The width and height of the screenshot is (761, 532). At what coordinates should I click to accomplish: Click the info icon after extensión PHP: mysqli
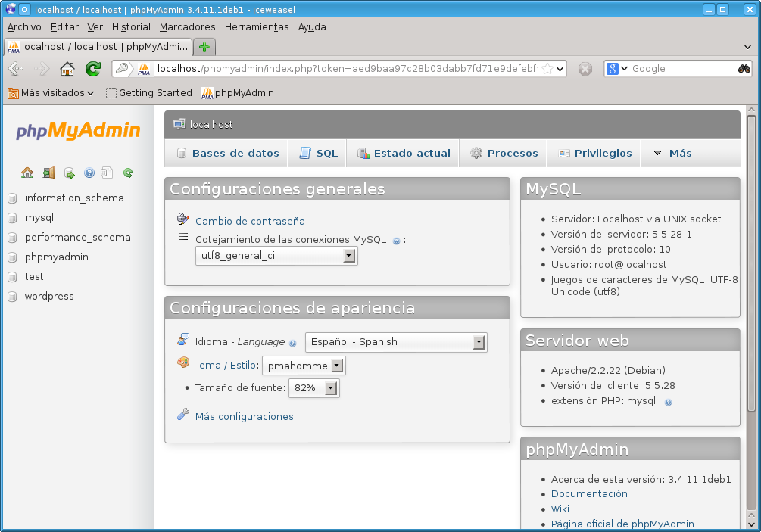(669, 402)
